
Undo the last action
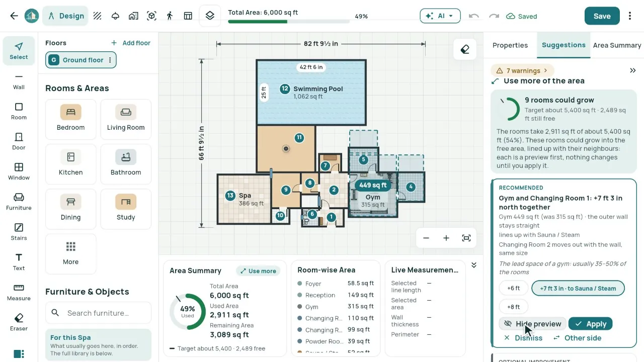(473, 16)
